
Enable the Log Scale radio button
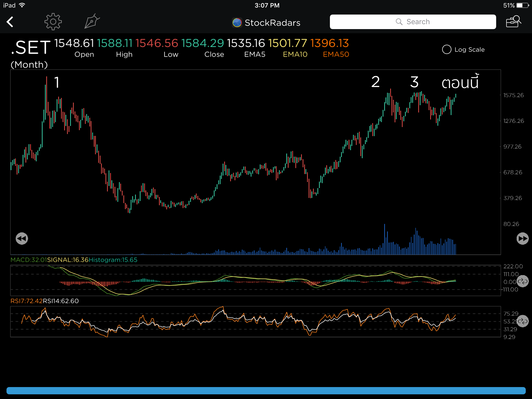(447, 49)
